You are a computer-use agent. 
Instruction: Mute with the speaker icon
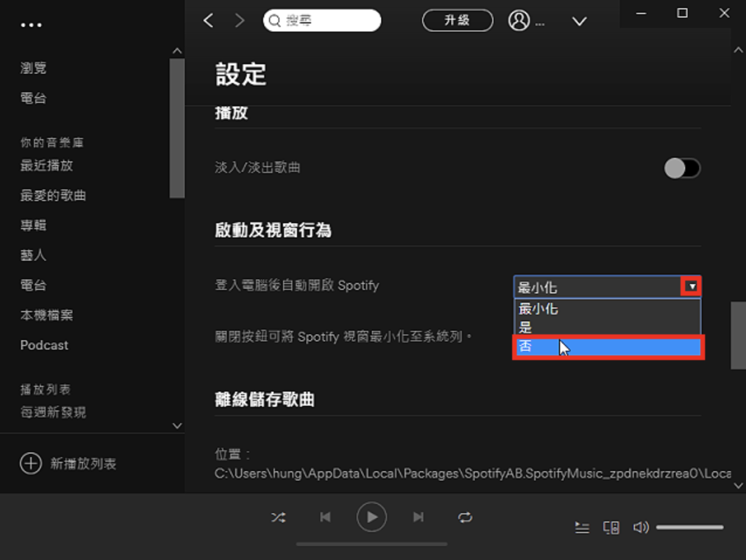641,527
